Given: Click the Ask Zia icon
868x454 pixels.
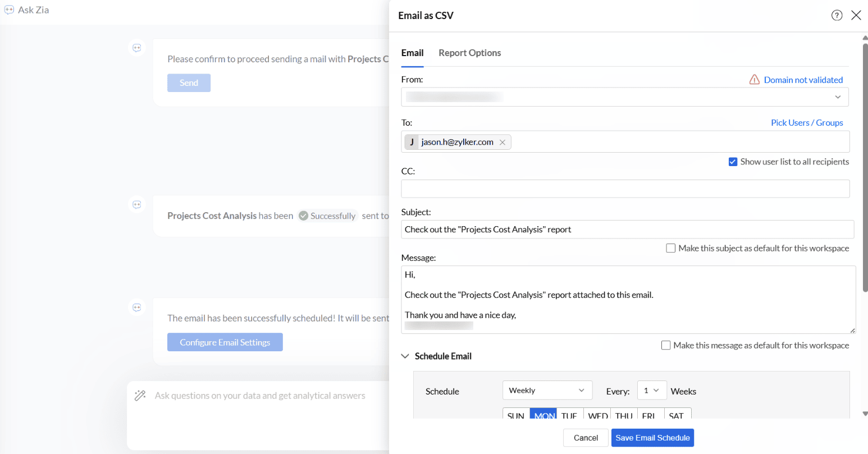Looking at the screenshot, I should click(9, 10).
